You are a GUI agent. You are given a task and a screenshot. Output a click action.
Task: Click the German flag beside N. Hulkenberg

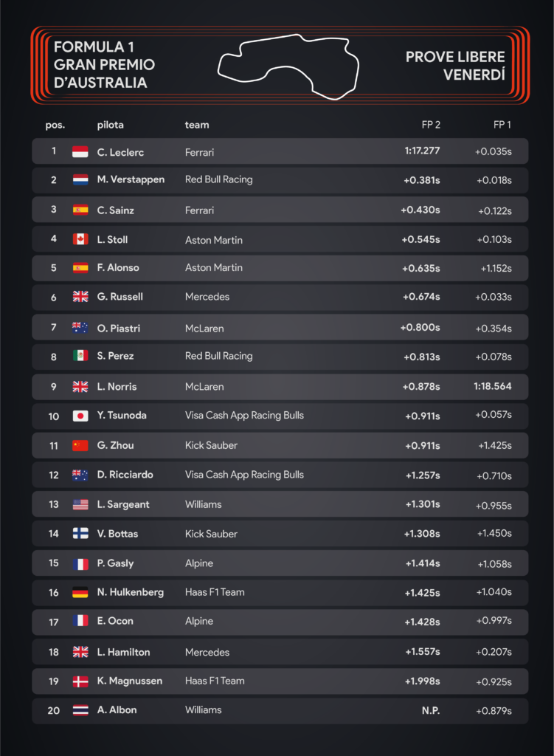pos(80,592)
